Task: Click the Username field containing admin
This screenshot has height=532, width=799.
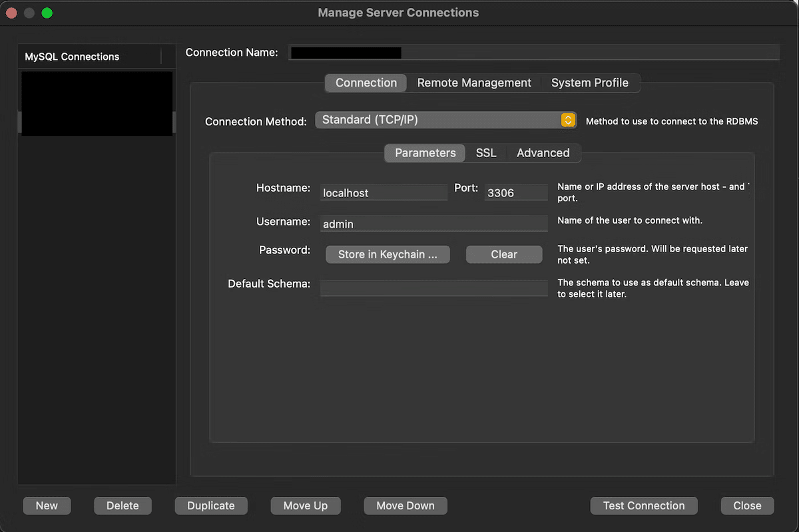Action: pyautogui.click(x=434, y=224)
